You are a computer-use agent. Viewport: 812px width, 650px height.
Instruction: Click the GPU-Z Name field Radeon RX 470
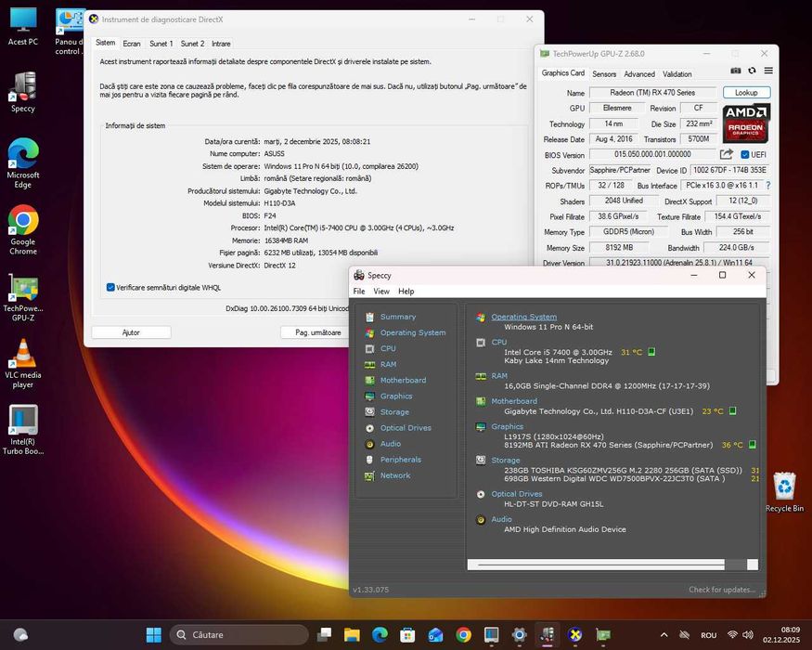point(652,92)
